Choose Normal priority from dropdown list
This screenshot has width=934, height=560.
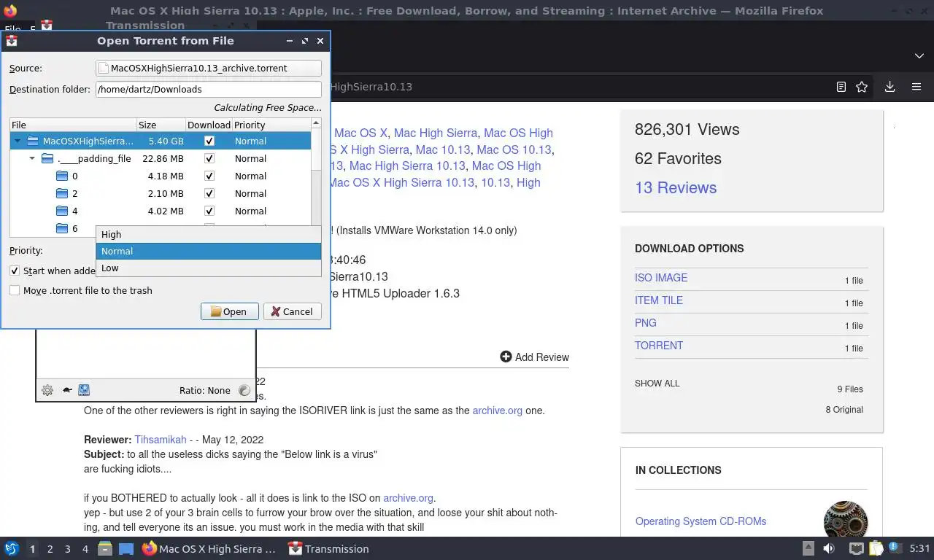(x=209, y=251)
